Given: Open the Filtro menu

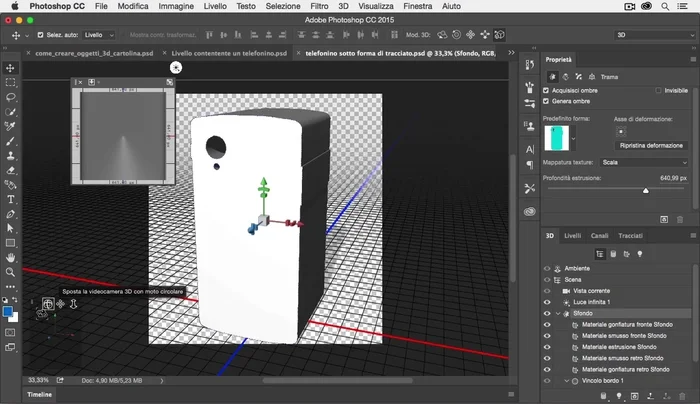Looking at the screenshot, I should click(319, 6).
